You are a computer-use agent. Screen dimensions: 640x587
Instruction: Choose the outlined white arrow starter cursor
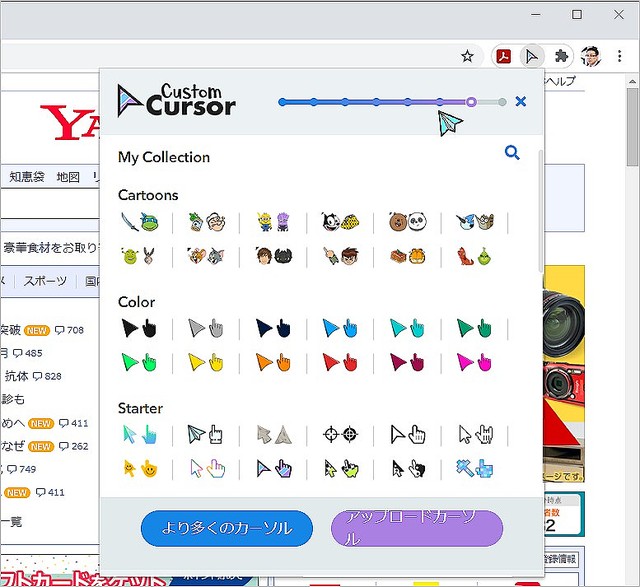tap(408, 435)
